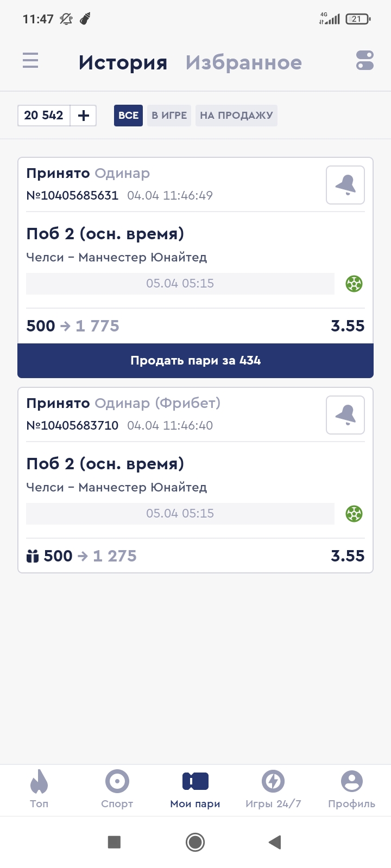391x868 pixels.
Task: Tap the 20 542 balance field
Action: click(x=44, y=116)
